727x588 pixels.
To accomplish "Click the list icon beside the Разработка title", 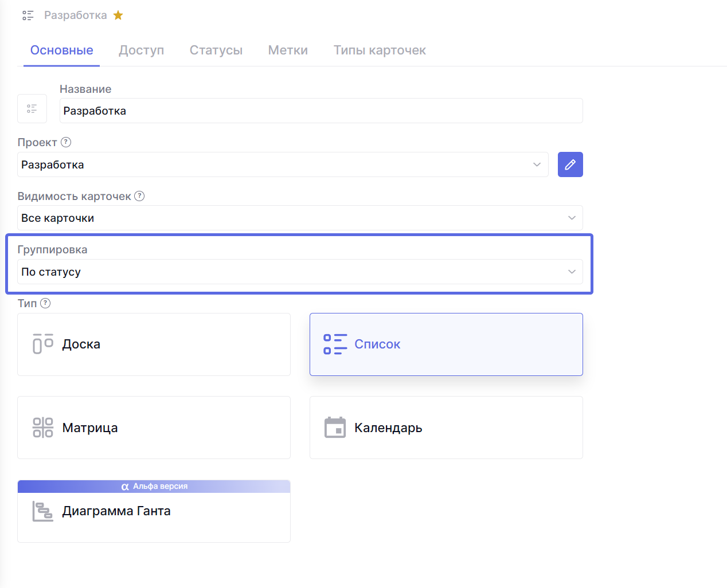I will coord(28,15).
